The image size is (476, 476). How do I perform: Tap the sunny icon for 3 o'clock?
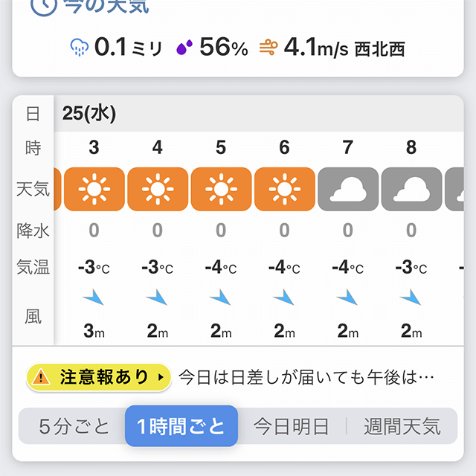(94, 189)
